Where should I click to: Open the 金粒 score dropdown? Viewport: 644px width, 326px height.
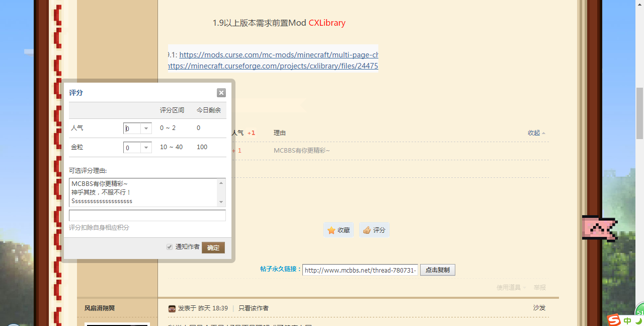tap(146, 148)
